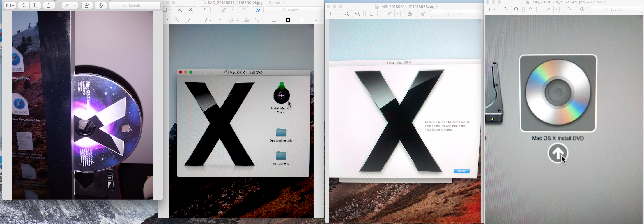This screenshot has width=644, height=224.
Task: Toggle highlight pen in 211741976.jpg window
Action: point(549,9)
